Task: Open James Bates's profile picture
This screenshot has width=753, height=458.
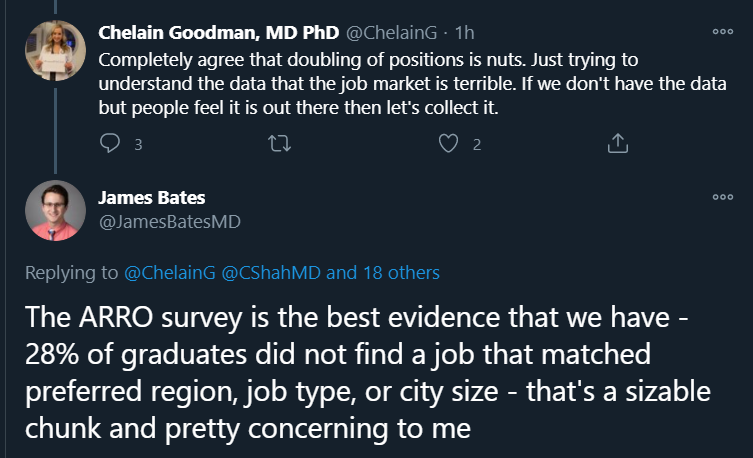Action: (x=56, y=211)
